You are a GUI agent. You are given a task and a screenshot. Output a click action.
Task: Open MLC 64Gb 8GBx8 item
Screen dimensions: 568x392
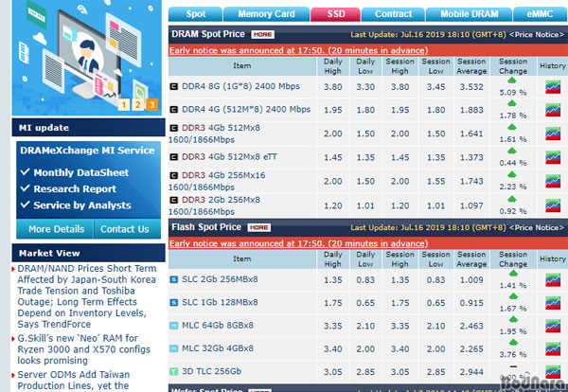click(218, 326)
